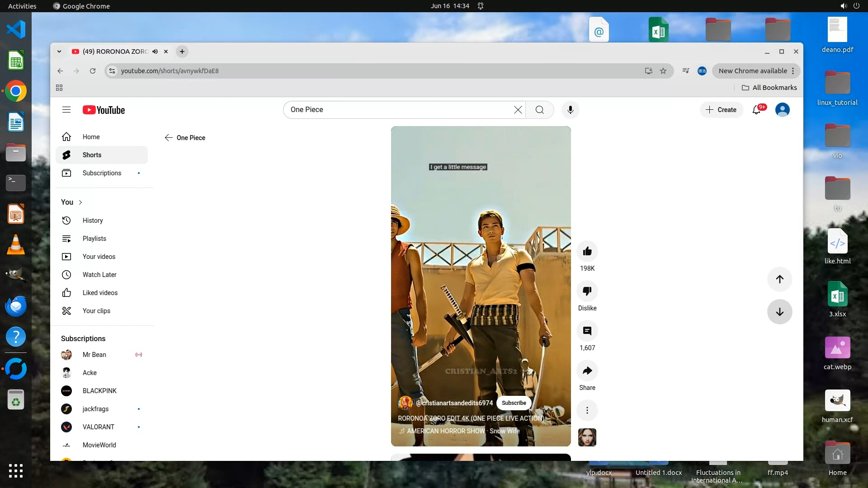Click the Dislike thumbs-down icon
Screen dimensions: 868x488
pyautogui.click(x=587, y=291)
